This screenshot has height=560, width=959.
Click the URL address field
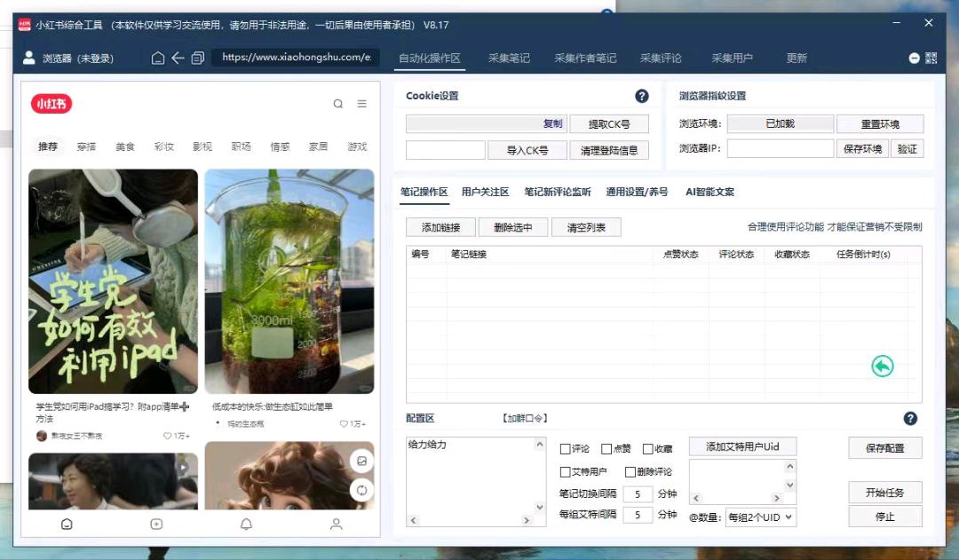[x=296, y=58]
